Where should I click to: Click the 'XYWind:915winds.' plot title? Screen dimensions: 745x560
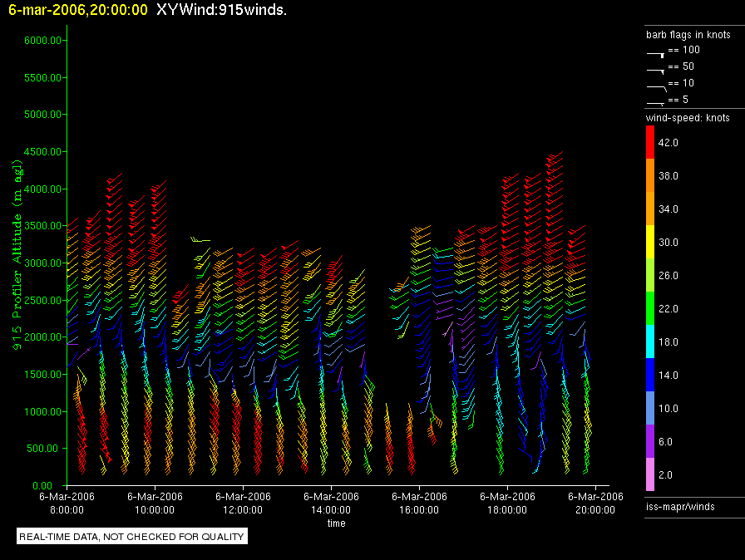[x=221, y=10]
